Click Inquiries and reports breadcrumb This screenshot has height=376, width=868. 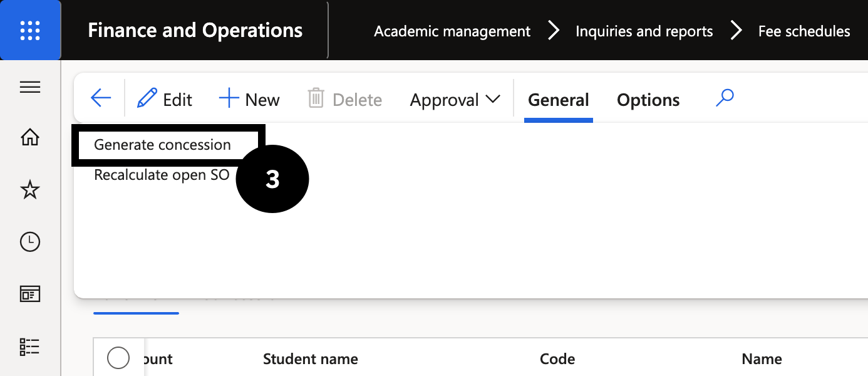pos(644,31)
